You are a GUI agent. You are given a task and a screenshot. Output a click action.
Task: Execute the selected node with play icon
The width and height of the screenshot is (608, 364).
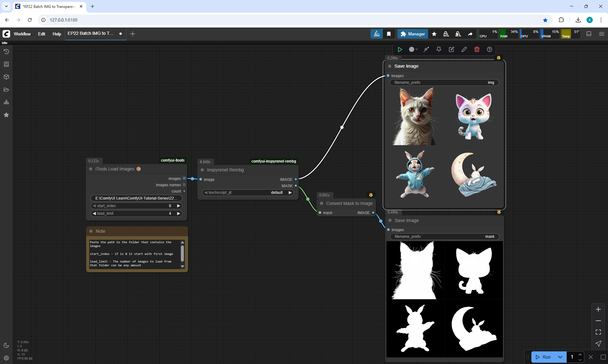(400, 49)
